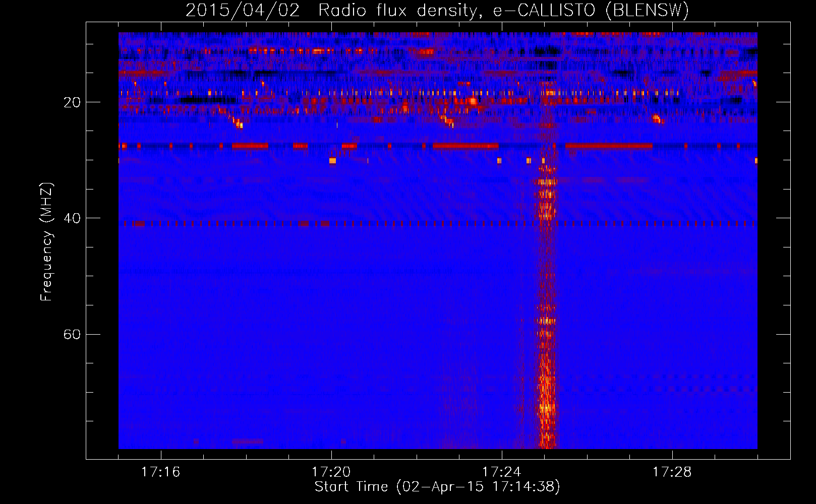Click the '17:28' time tick label
This screenshot has width=816, height=504.
point(672,472)
